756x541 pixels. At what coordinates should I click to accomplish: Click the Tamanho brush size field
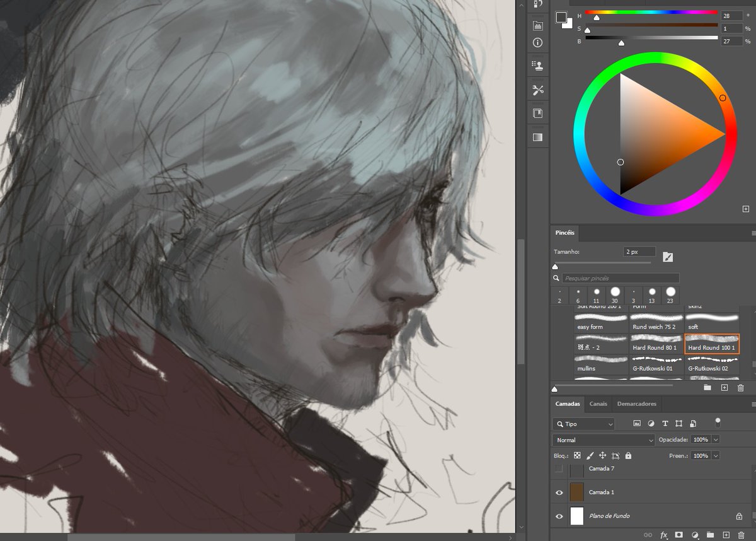tap(639, 251)
